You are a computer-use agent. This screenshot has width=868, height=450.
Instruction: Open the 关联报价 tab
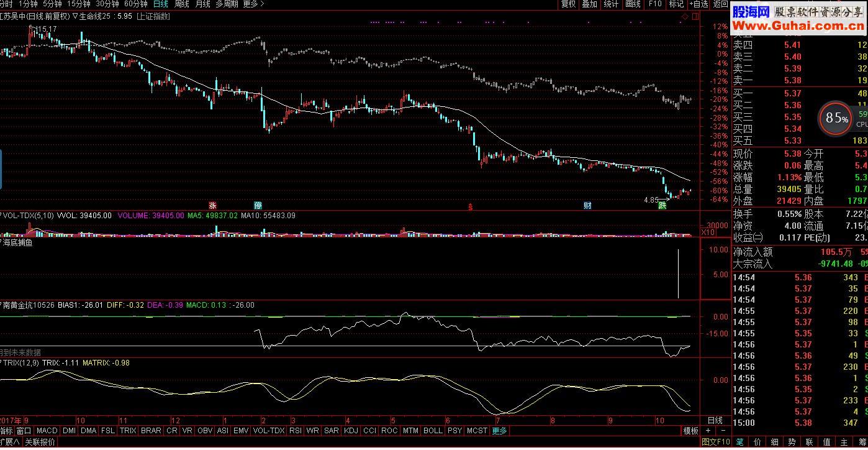click(40, 442)
